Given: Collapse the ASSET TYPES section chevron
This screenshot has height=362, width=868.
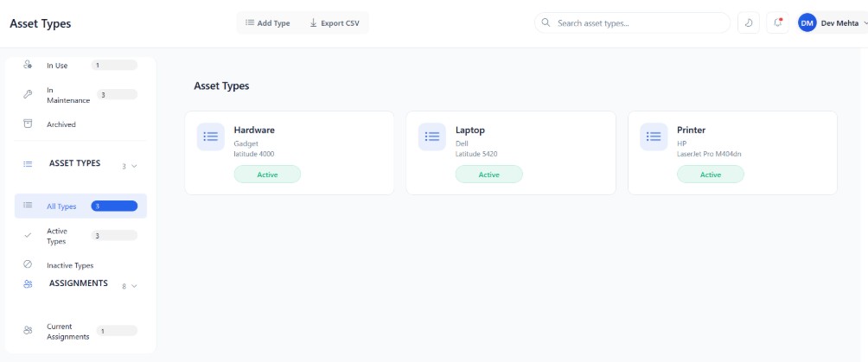Looking at the screenshot, I should [134, 166].
